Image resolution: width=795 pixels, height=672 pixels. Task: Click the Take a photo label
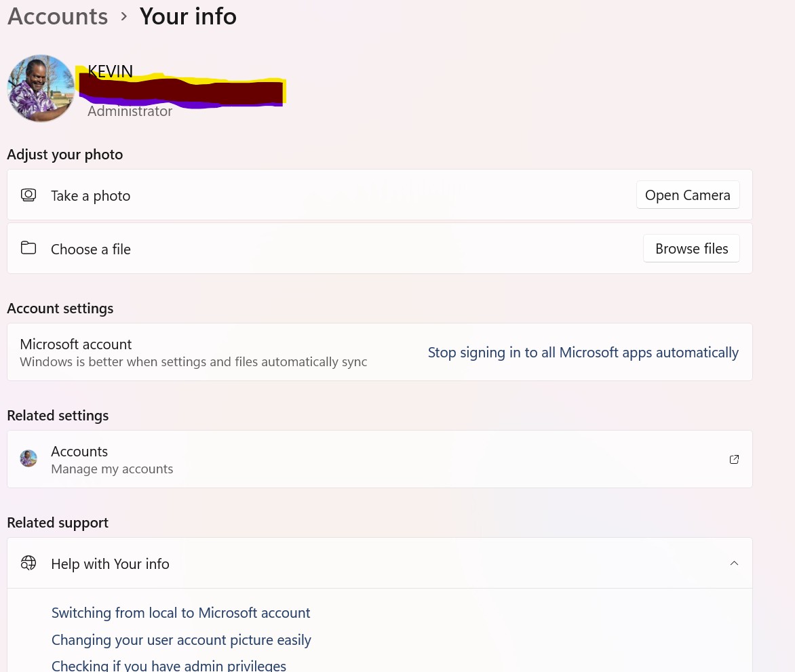click(91, 195)
